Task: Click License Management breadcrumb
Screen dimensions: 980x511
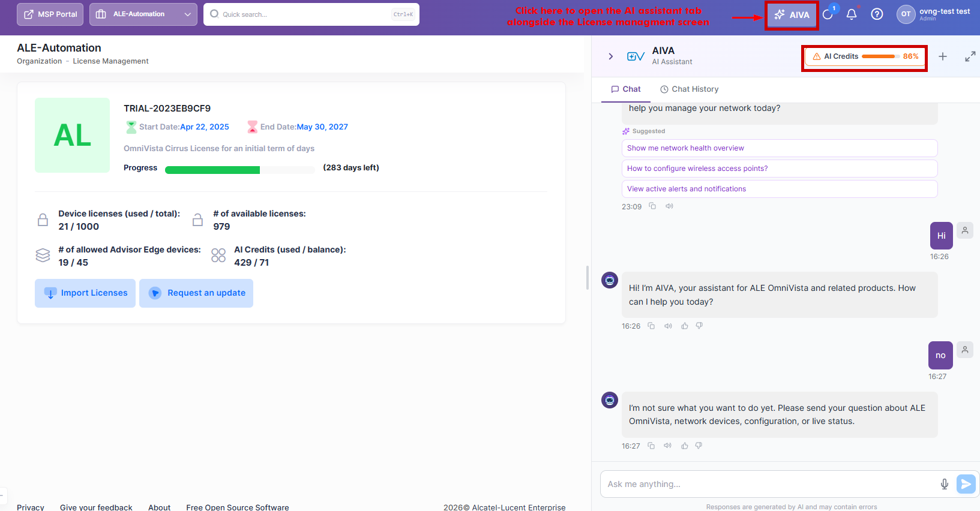Action: [x=110, y=61]
